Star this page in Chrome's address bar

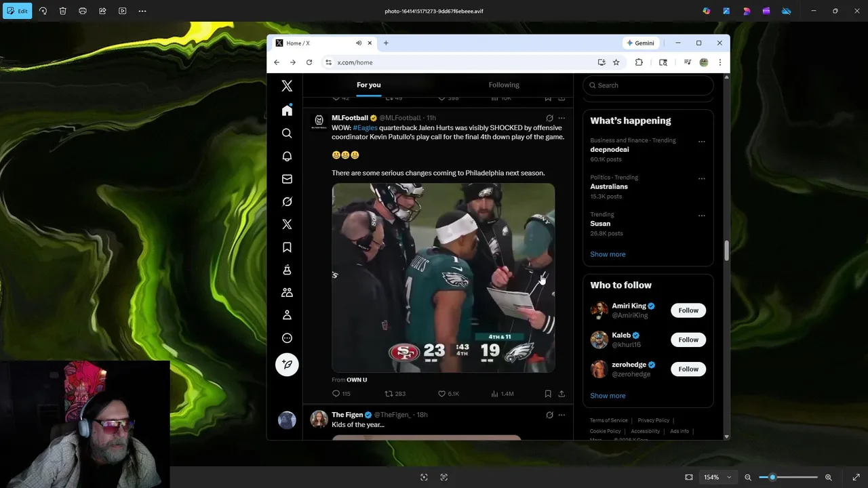tap(616, 62)
